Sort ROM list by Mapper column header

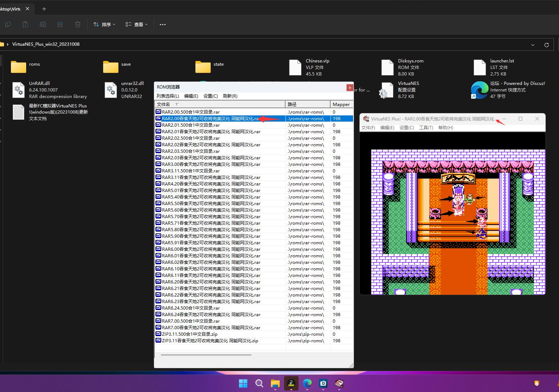pyautogui.click(x=341, y=104)
